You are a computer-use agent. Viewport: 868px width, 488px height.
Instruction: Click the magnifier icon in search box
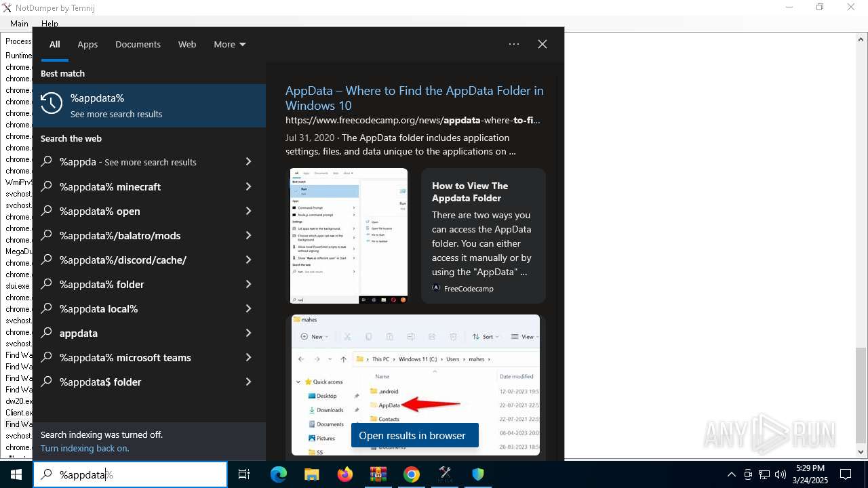[x=46, y=475]
